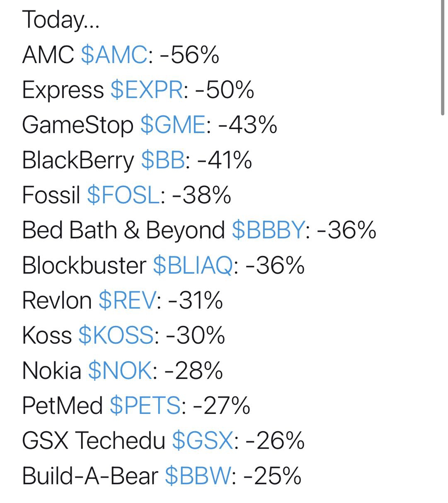448x503 pixels.
Task: Tap the $BBW Build-A-Bear cashtag
Action: click(x=198, y=476)
